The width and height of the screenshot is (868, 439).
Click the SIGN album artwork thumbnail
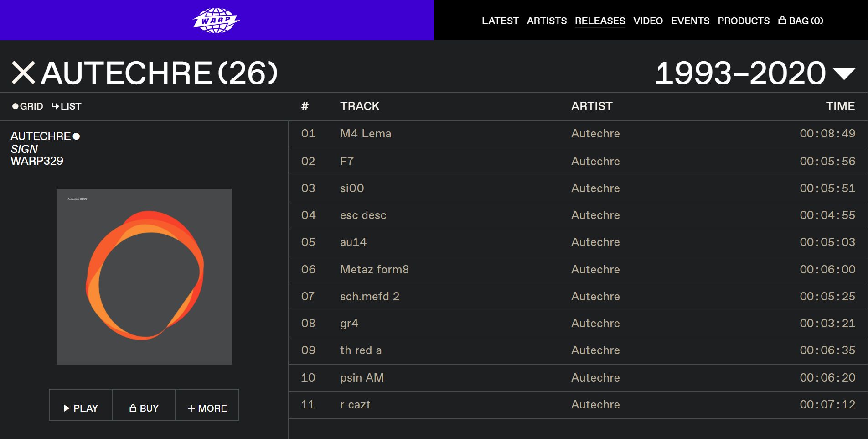coord(145,277)
